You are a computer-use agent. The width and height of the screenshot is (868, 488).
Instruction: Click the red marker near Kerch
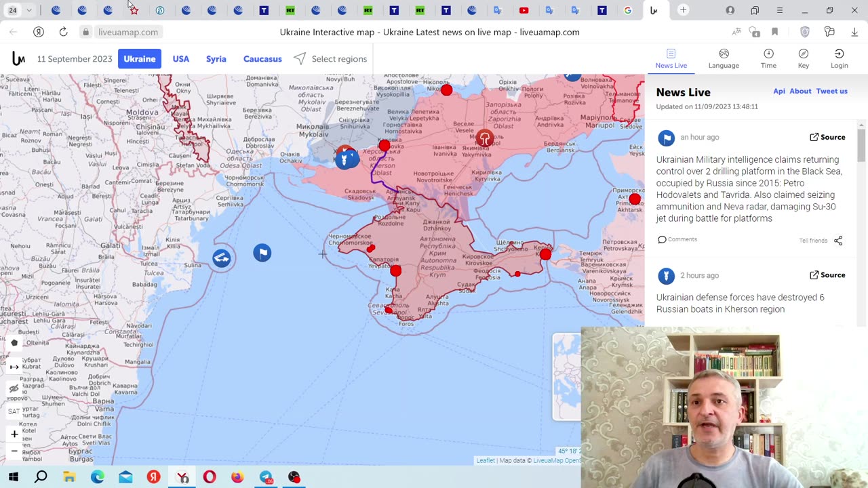point(545,254)
